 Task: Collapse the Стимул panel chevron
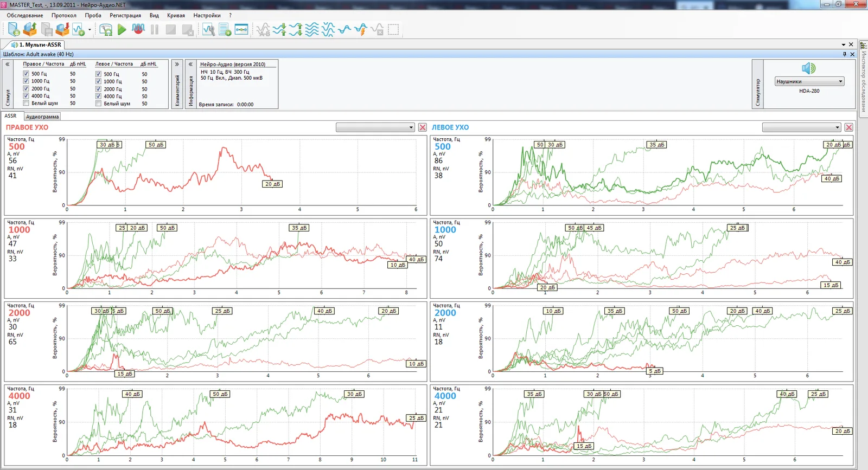[x=8, y=64]
